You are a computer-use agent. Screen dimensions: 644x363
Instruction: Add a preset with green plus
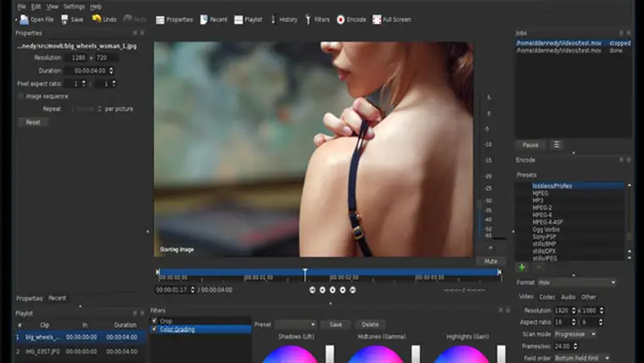point(522,268)
